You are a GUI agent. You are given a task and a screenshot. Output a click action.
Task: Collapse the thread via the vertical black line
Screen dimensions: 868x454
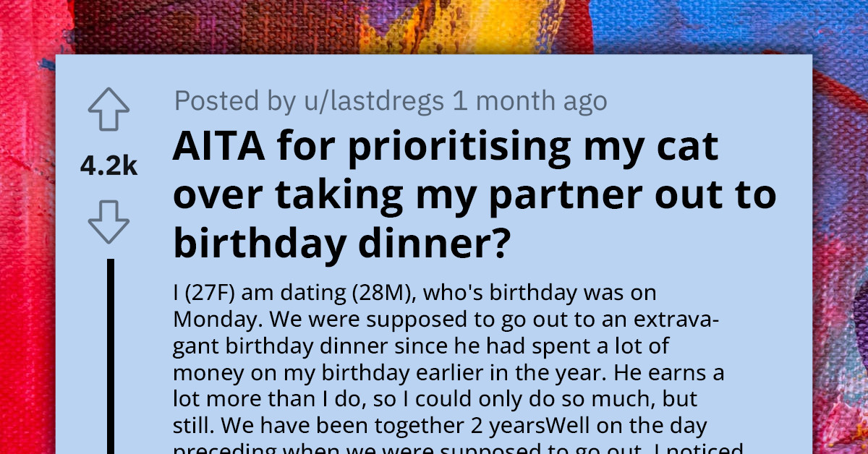109,347
